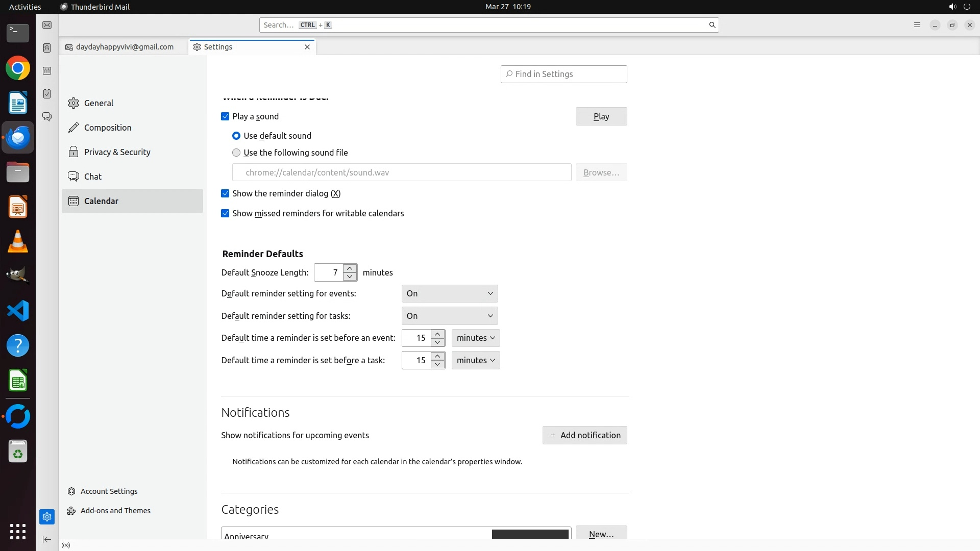Click the Anniversary category color swatch
This screenshot has width=980, height=551.
(x=530, y=534)
